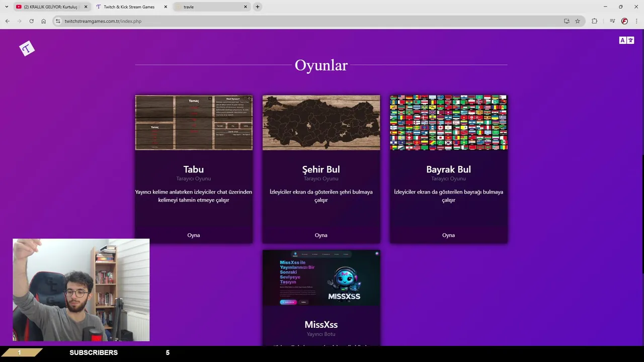
Task: Open the Şehir Bul game title
Action: point(321,169)
